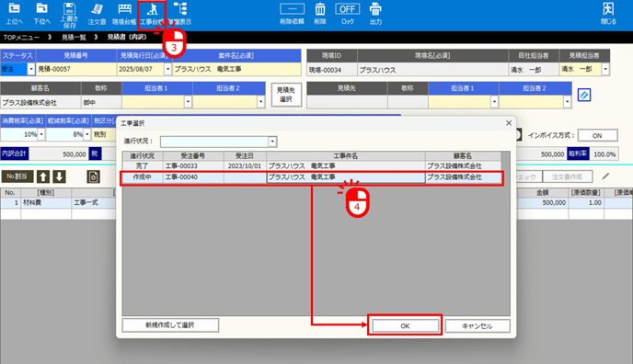The height and width of the screenshot is (364, 633).
Task: Open the 見積発行日 date dropdown arrow
Action: click(168, 69)
